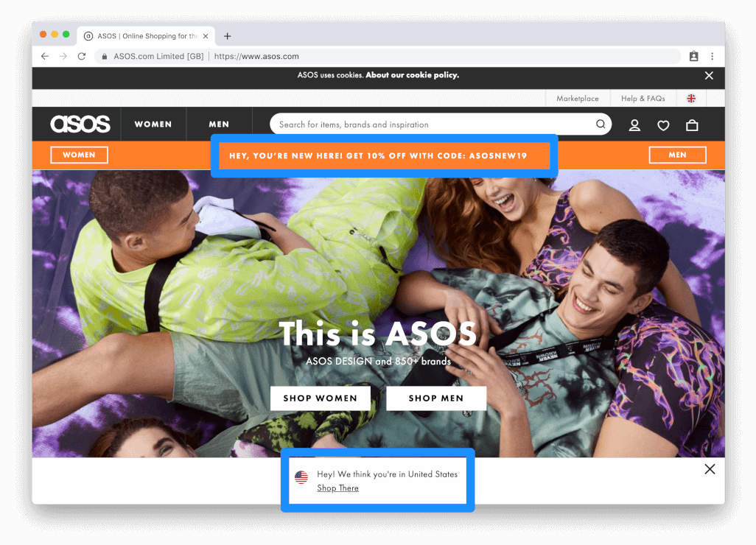Open the shopping bag icon
This screenshot has height=545, width=756.
click(x=692, y=125)
